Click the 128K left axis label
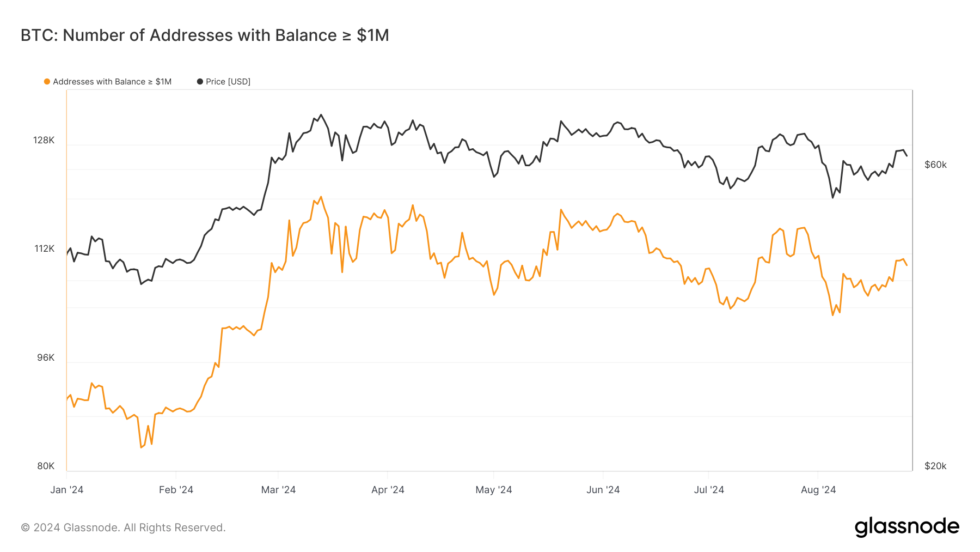 pos(44,141)
